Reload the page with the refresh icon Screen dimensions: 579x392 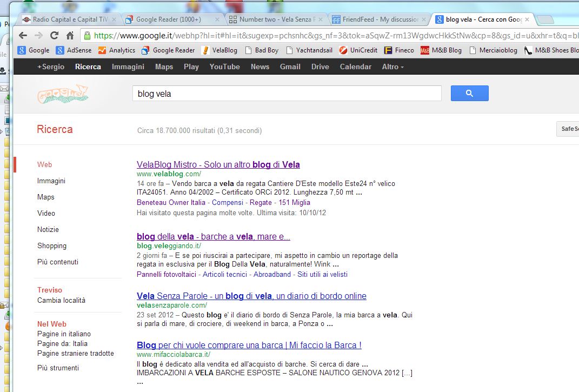pos(54,36)
